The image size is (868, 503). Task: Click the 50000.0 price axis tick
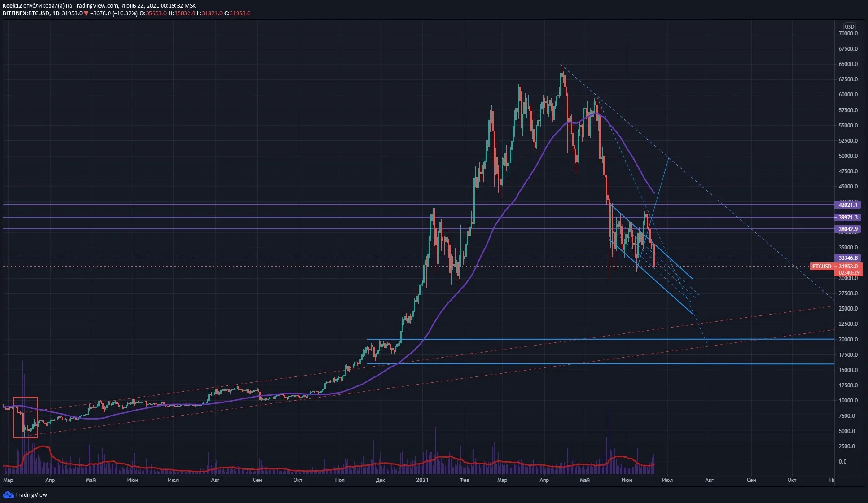tap(848, 156)
